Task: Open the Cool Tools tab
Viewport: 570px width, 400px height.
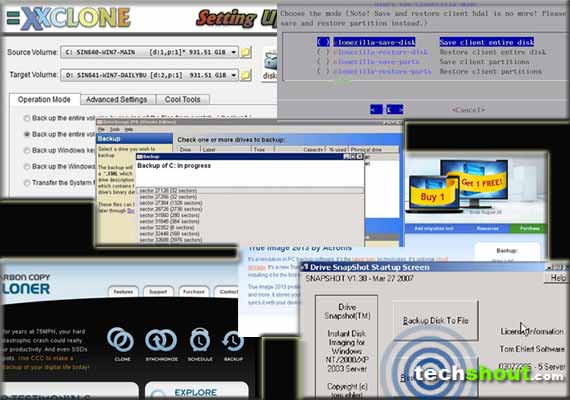Action: (182, 100)
